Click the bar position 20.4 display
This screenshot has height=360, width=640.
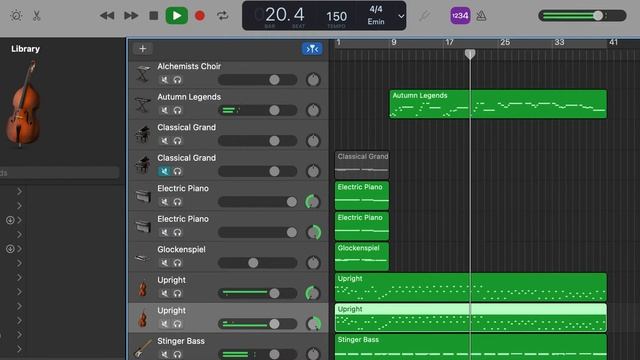point(284,15)
